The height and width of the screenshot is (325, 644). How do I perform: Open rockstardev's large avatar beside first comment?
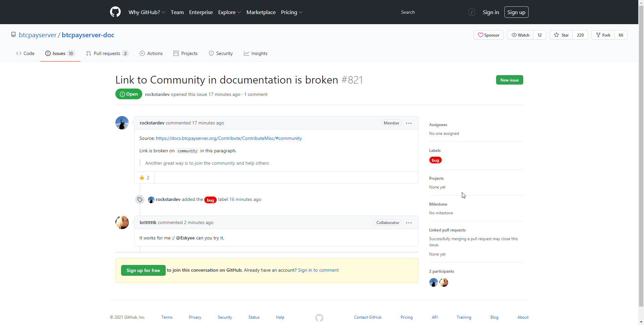click(x=122, y=123)
